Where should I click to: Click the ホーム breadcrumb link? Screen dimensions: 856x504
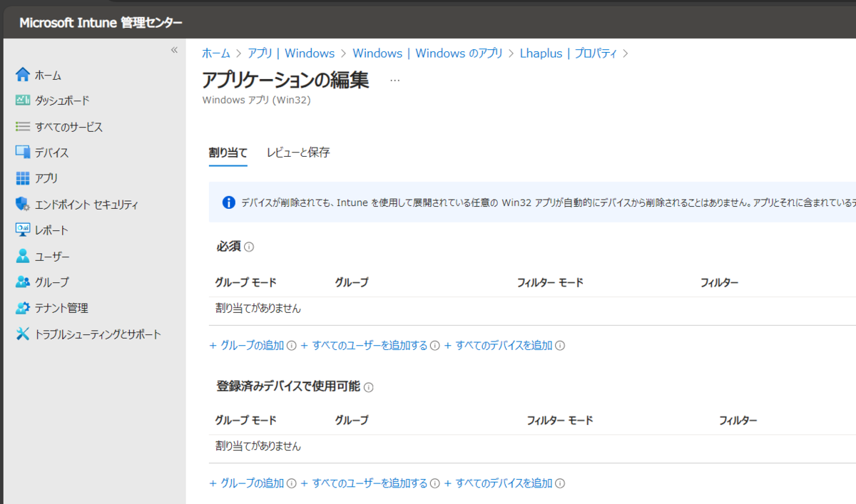[x=216, y=53]
